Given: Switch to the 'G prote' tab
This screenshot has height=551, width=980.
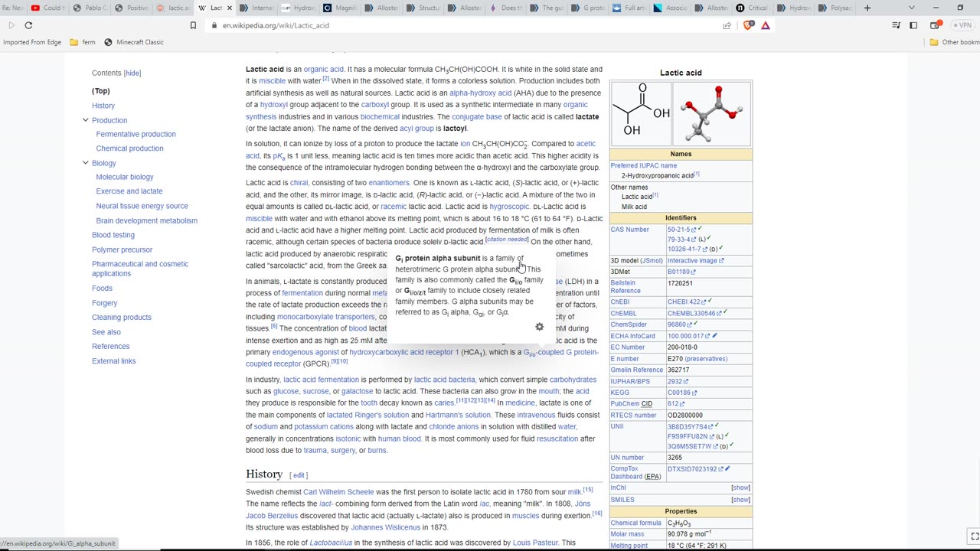Looking at the screenshot, I should pyautogui.click(x=587, y=8).
